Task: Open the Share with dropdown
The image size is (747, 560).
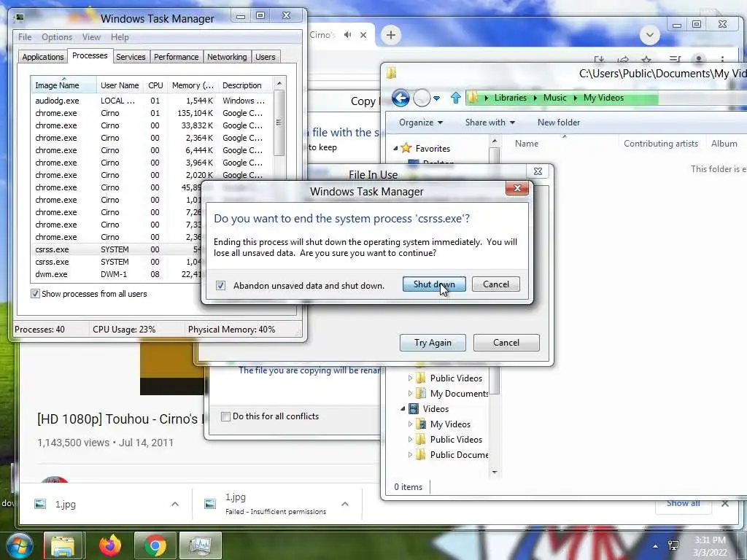Action: coord(489,122)
